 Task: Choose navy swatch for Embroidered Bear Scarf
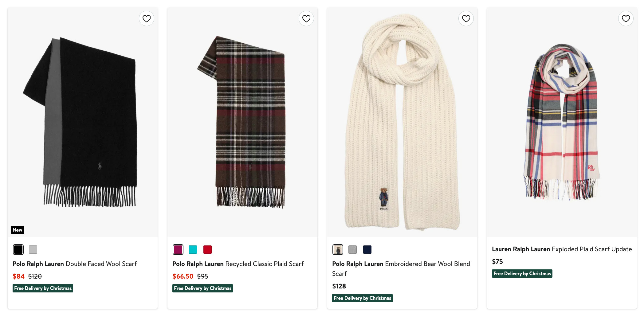pos(367,249)
